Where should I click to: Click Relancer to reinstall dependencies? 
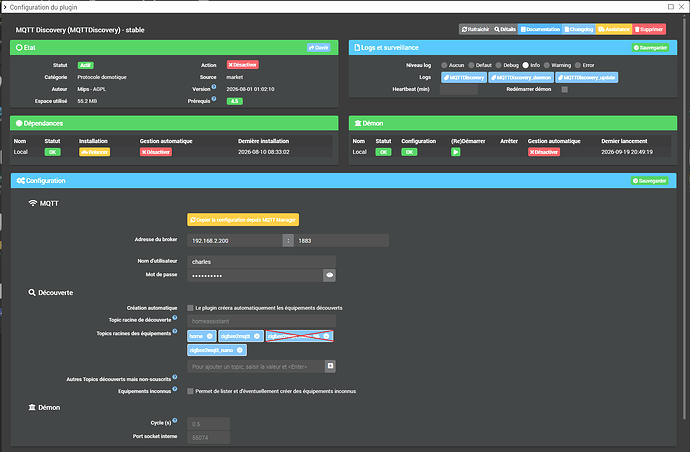click(x=95, y=152)
